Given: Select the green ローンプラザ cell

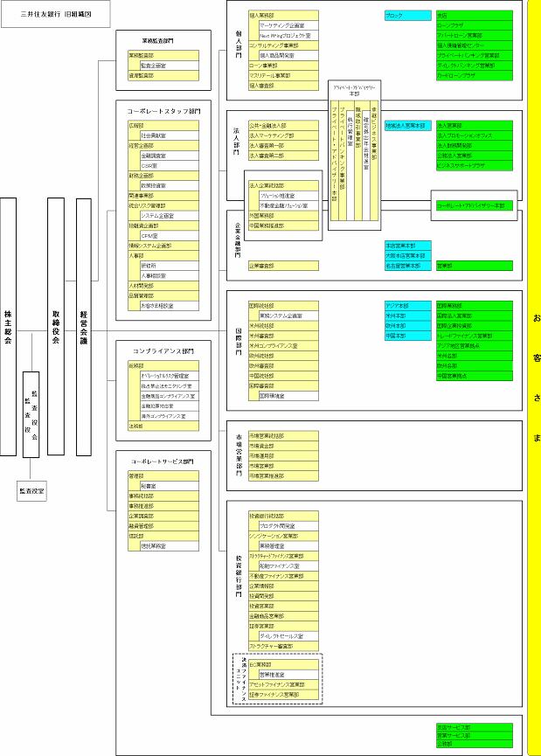Looking at the screenshot, I should pyautogui.click(x=475, y=25).
